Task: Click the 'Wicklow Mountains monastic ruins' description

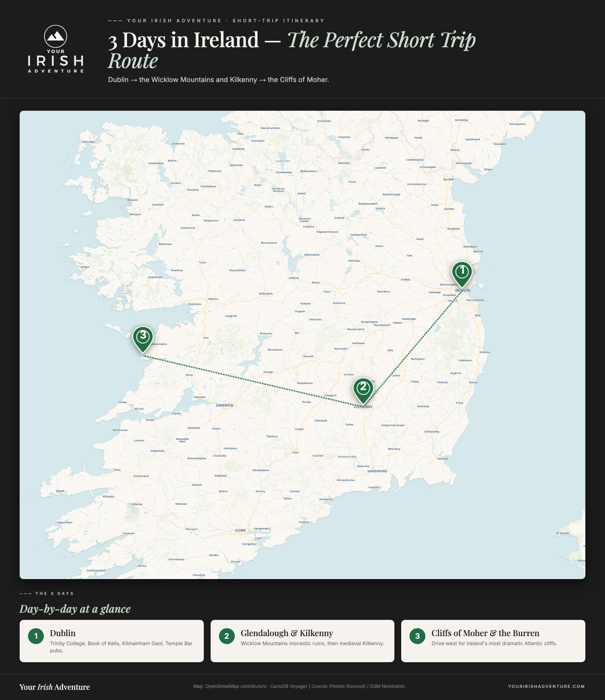Action: tap(312, 643)
